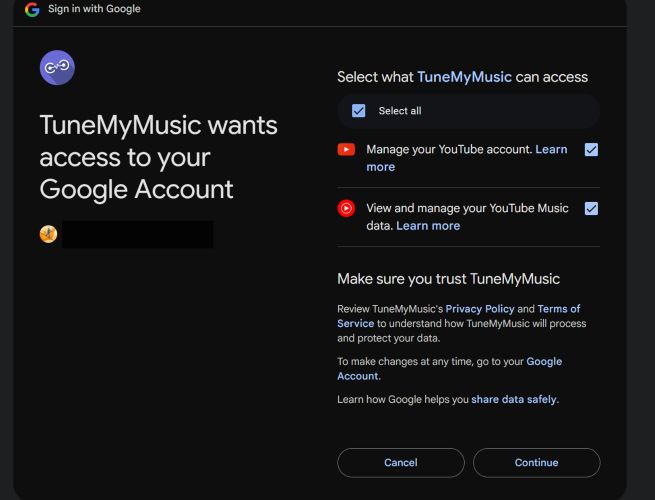This screenshot has width=655, height=500.
Task: Click the Sign in with Google title
Action: click(94, 9)
